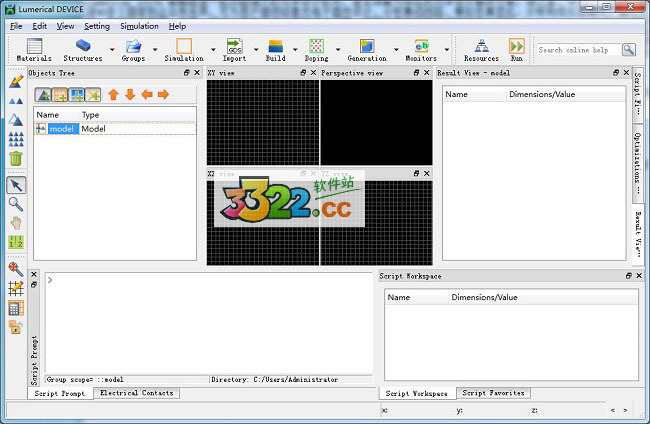This screenshot has width=650, height=424.
Task: Undock the Objects Tree panel
Action: (187, 73)
